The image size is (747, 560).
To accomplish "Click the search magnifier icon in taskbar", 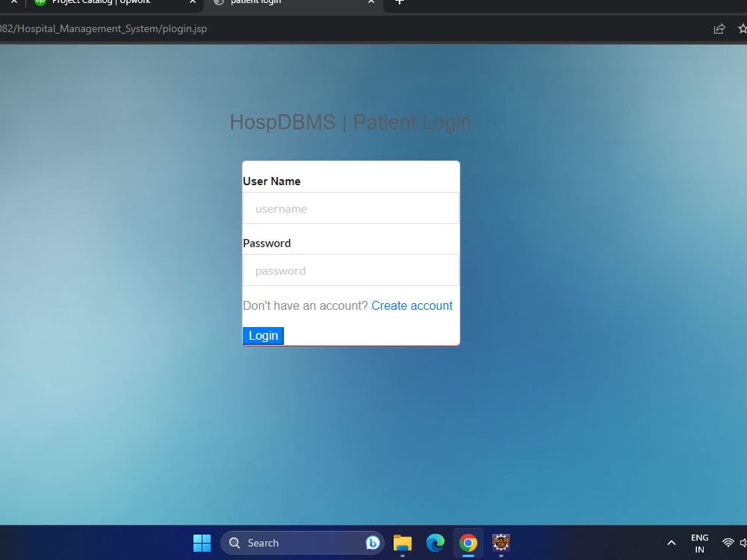I will pos(235,543).
